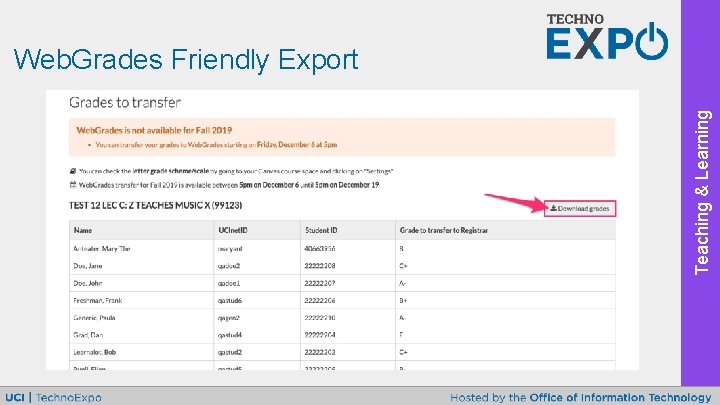Click the book icon beside letter grade scheme note
Screen dimensions: 720x405
73,171
